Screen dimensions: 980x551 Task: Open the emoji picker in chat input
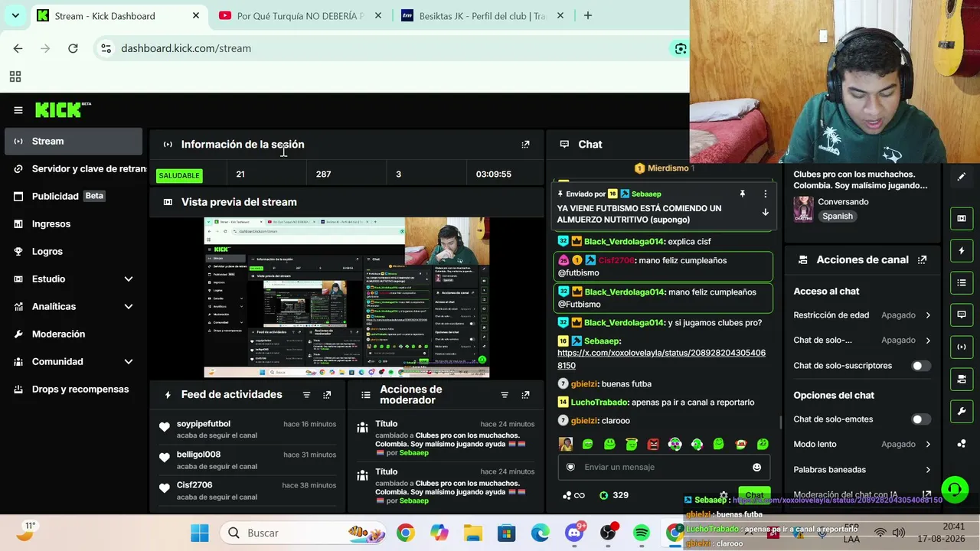[757, 468]
